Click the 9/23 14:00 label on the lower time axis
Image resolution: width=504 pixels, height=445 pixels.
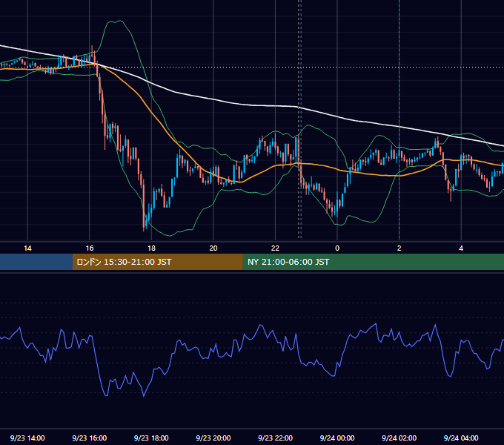(x=27, y=438)
